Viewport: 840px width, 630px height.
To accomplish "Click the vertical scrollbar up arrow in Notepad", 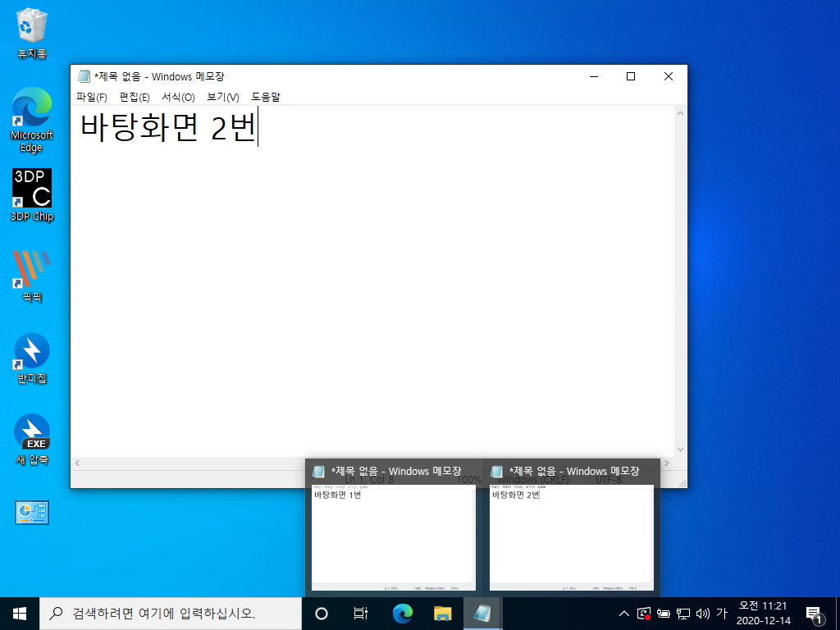I will point(680,113).
